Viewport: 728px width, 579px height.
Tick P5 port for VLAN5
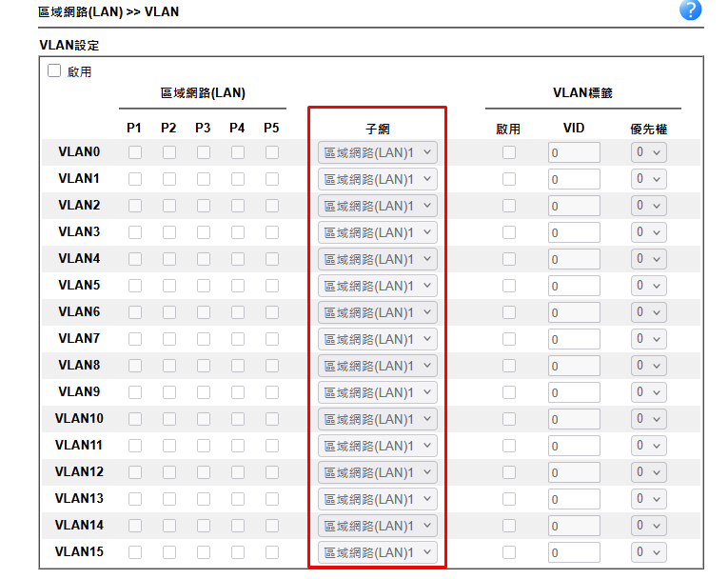tap(272, 286)
